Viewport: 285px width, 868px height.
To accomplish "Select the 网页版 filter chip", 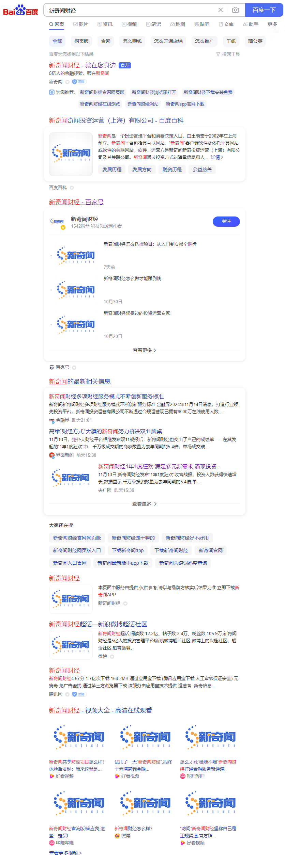I will point(81,41).
